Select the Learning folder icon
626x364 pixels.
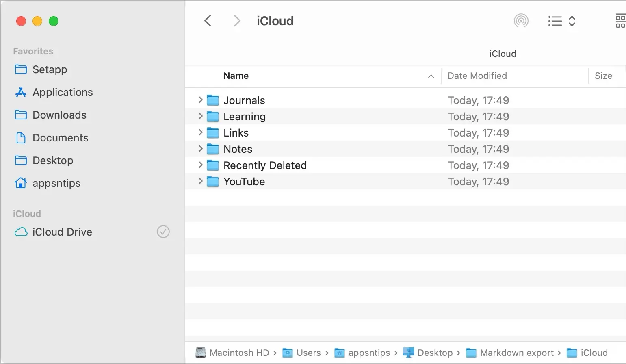coord(213,117)
